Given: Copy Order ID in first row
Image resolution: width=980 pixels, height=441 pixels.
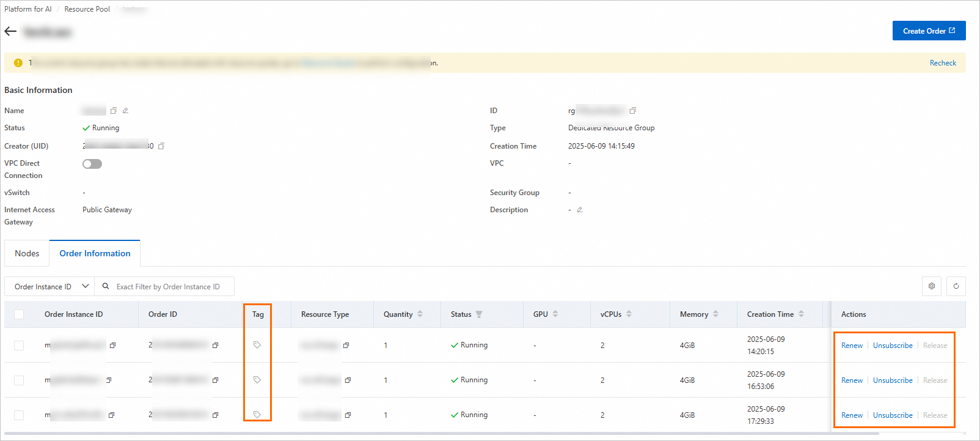Looking at the screenshot, I should coord(215,346).
